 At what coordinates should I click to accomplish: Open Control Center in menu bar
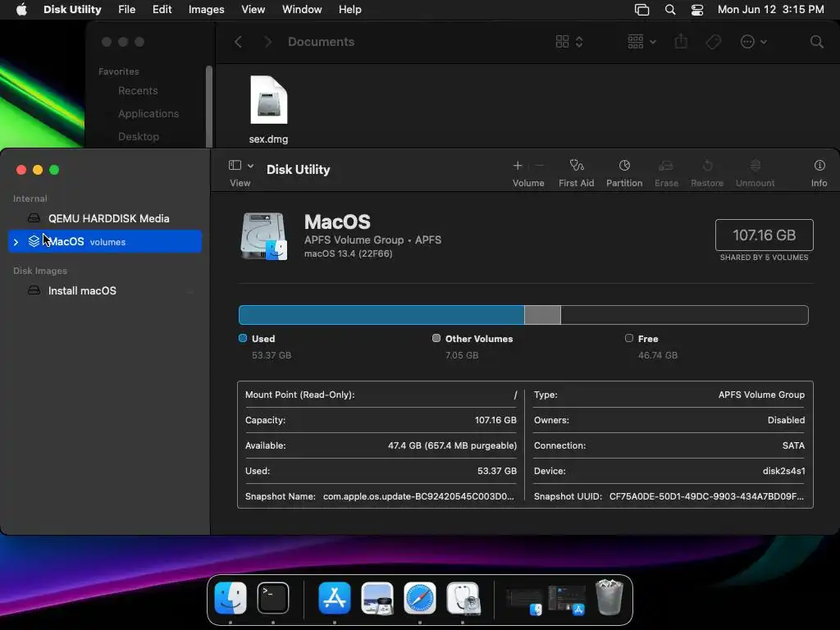697,10
